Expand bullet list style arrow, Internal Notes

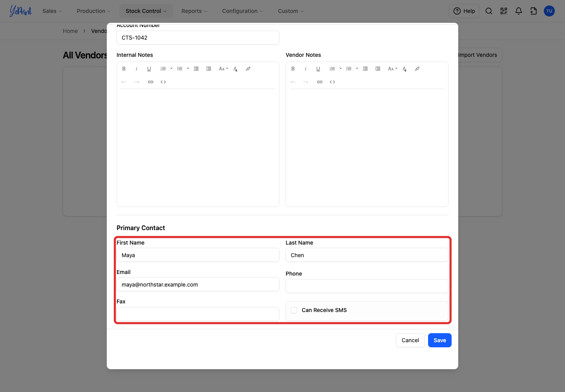click(x=188, y=69)
